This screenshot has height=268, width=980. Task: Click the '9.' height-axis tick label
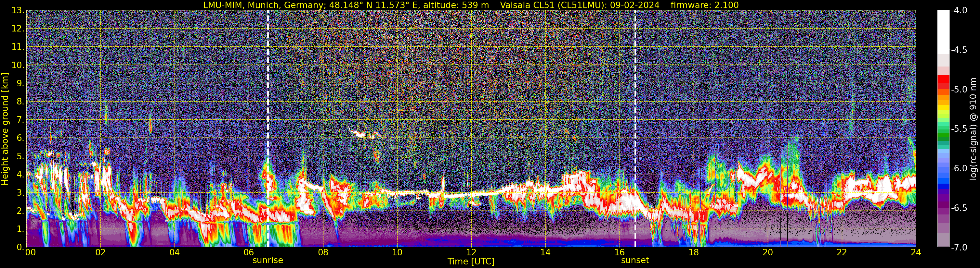(20, 83)
